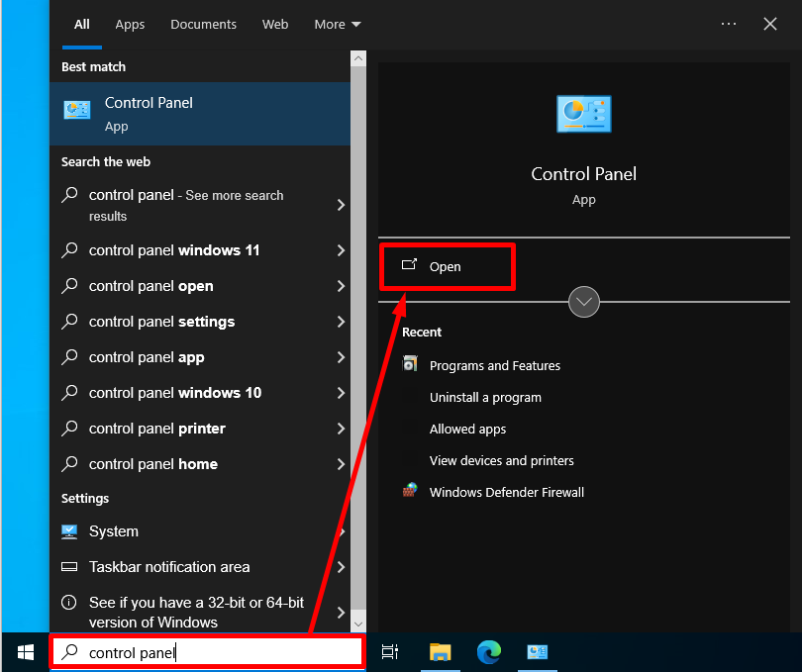802x672 pixels.
Task: Click the results list scrollbar up arrow
Action: click(358, 58)
